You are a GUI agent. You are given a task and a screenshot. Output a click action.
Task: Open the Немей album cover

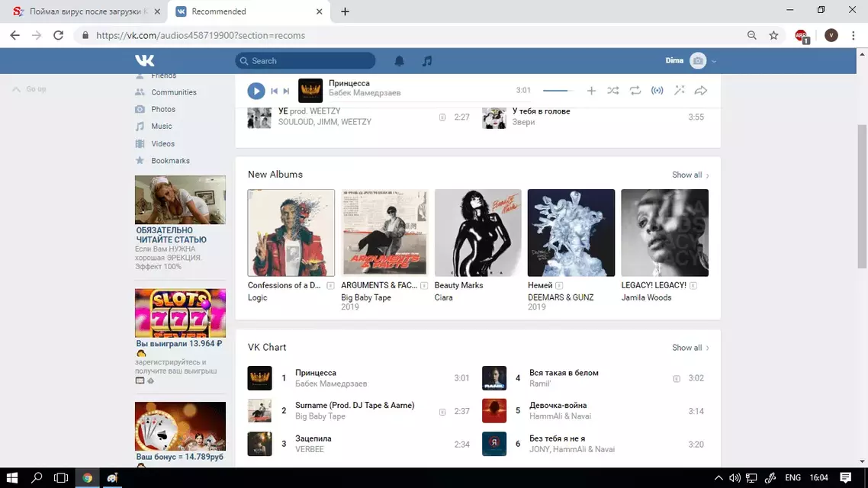[x=571, y=233]
